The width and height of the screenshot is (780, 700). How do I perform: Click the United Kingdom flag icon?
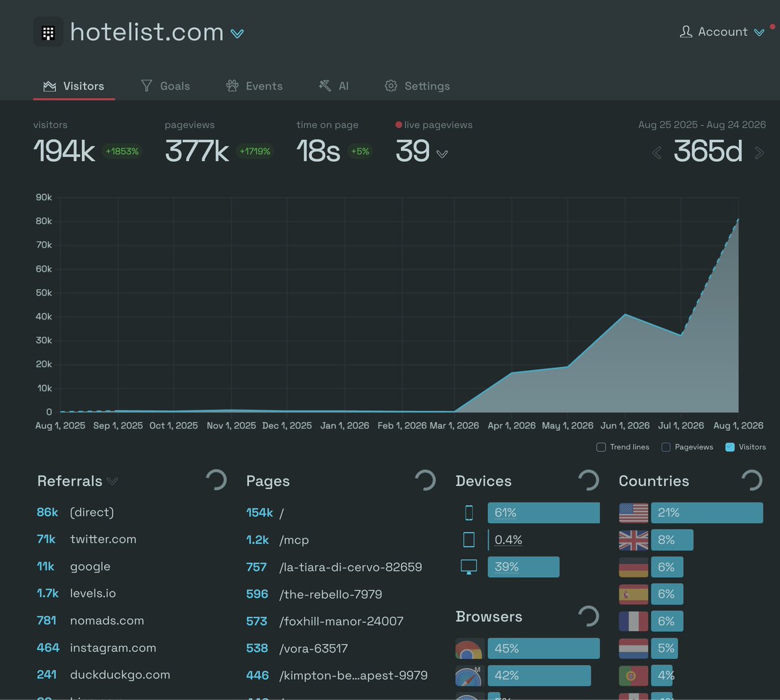pyautogui.click(x=634, y=540)
